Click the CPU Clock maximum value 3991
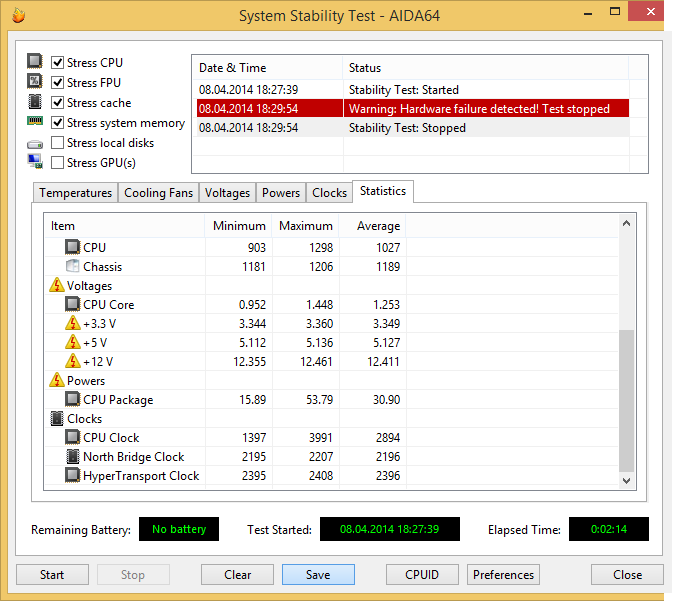This screenshot has height=601, width=680. click(320, 438)
